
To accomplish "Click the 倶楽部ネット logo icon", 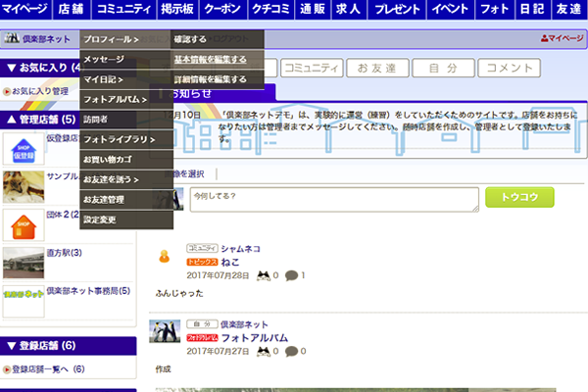I will [x=12, y=38].
